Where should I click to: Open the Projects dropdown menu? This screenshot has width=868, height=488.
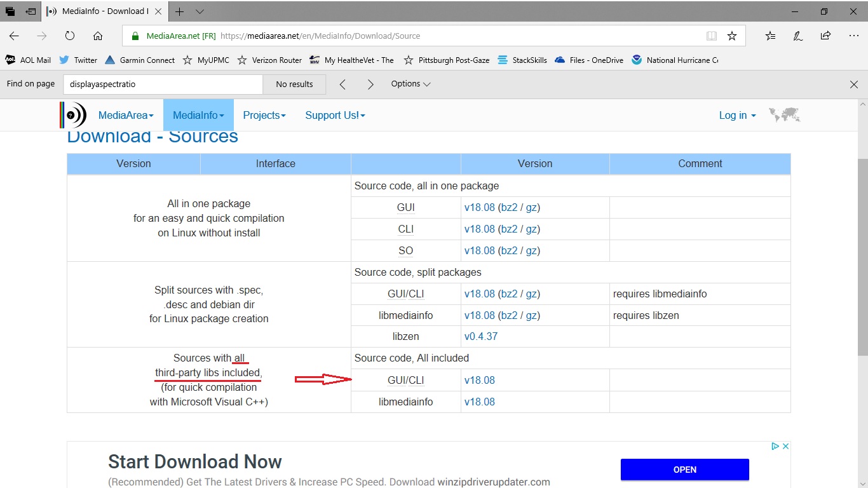click(x=264, y=115)
